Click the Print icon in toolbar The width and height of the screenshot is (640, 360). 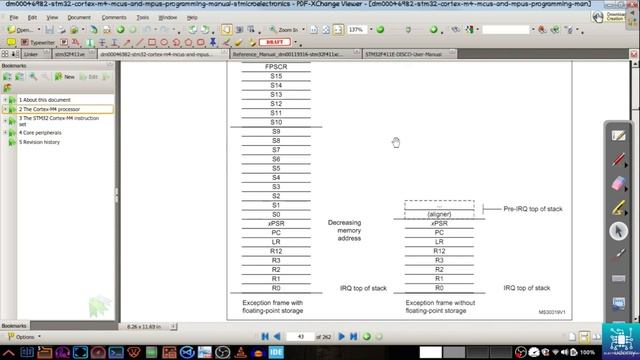62,30
